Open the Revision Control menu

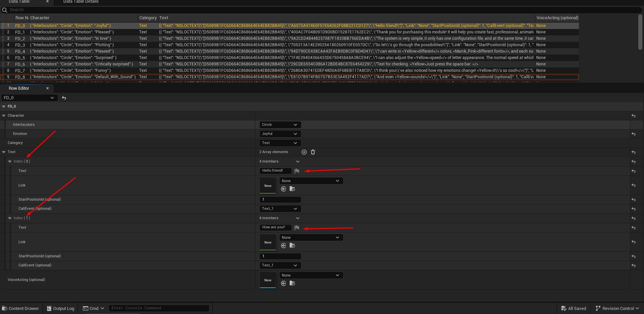coord(617,308)
